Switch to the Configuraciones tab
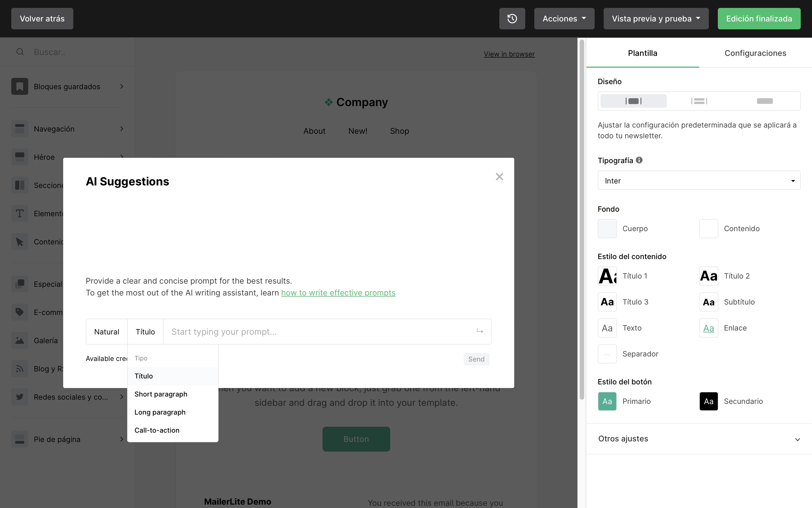Screen dimensions: 812x508 coord(755,53)
